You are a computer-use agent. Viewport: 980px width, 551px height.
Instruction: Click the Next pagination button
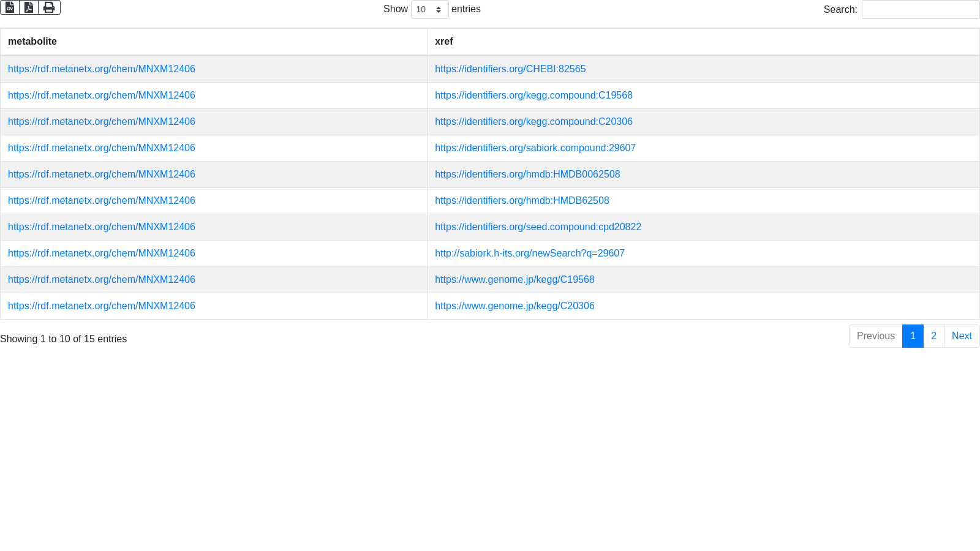[x=961, y=336]
